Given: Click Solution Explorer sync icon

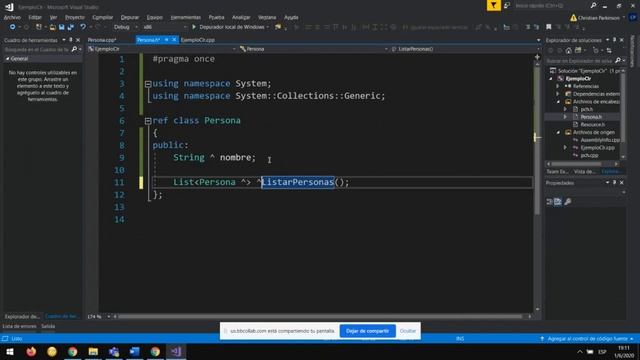Looking at the screenshot, I should pyautogui.click(x=609, y=50).
